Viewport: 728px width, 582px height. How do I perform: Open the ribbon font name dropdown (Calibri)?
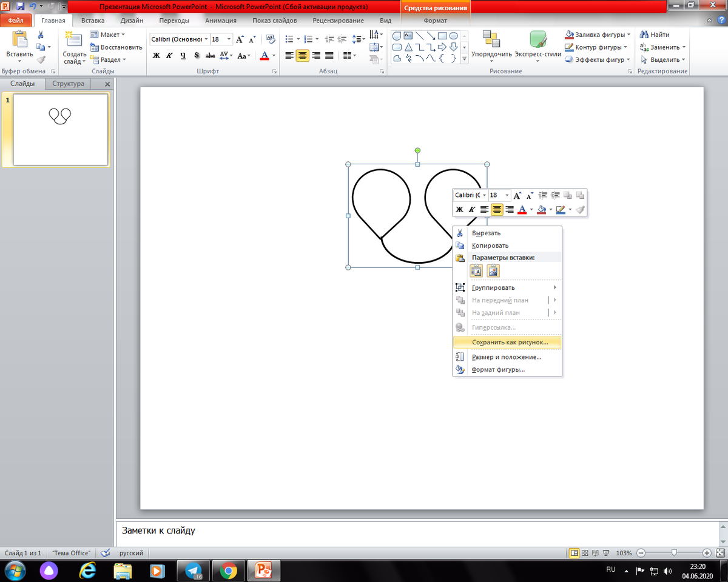pos(206,39)
